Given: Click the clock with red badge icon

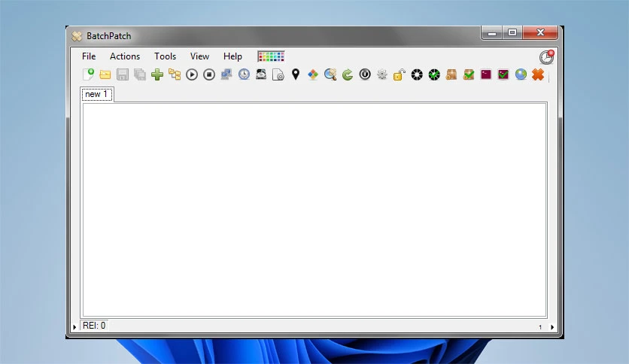Looking at the screenshot, I should 546,57.
